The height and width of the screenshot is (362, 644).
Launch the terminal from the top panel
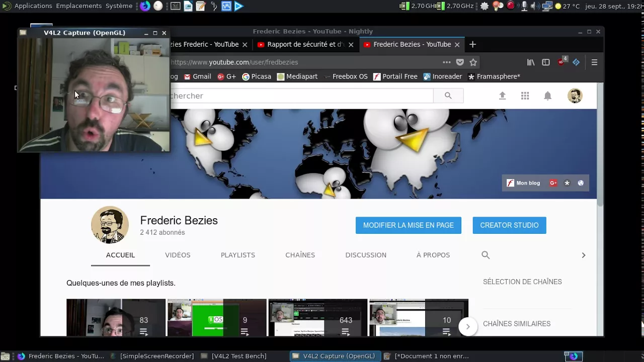coord(175,6)
